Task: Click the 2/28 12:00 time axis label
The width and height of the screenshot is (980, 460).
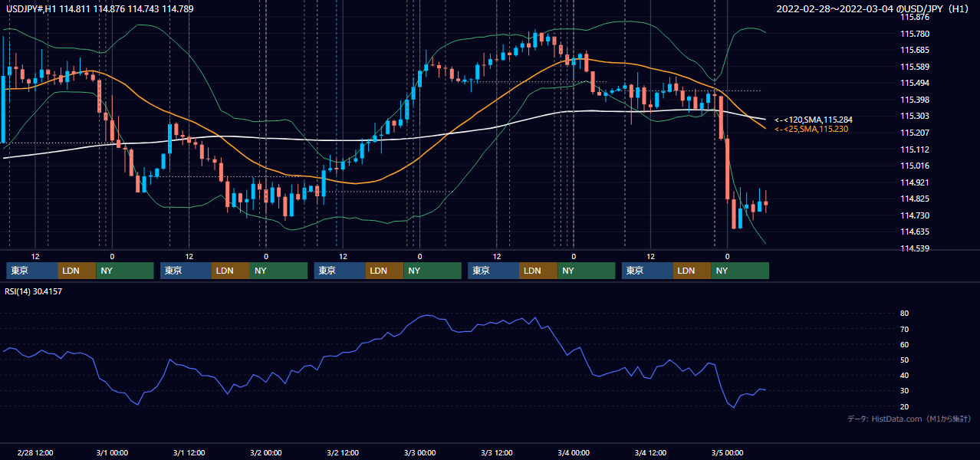Action: pyautogui.click(x=35, y=453)
